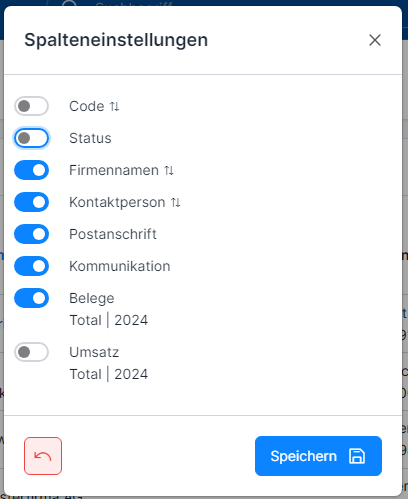Click the sort arrows icon beside Kontaktperson
Viewport: 408px width, 499px height.
tap(176, 203)
